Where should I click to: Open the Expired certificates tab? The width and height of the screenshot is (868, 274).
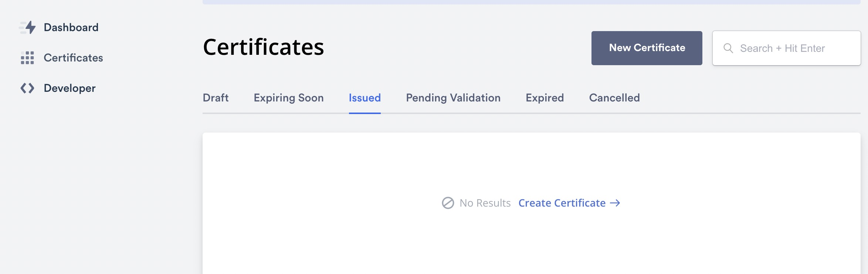tap(544, 97)
